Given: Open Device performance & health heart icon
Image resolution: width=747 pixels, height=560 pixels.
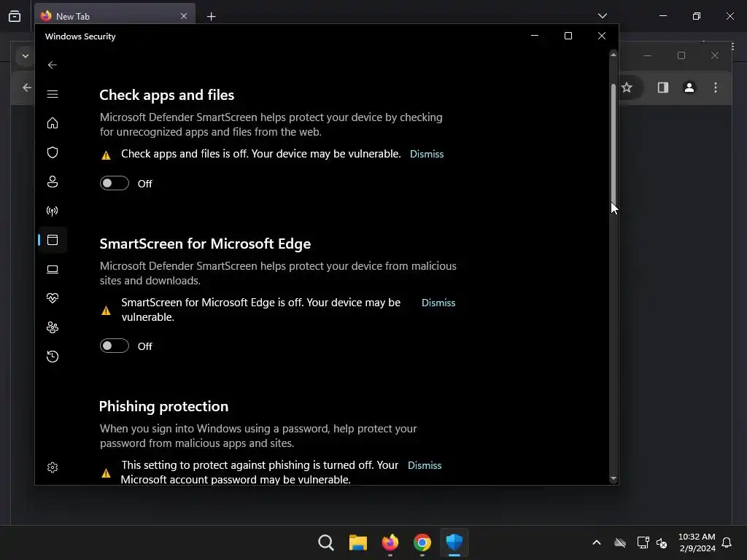Looking at the screenshot, I should [x=53, y=298].
